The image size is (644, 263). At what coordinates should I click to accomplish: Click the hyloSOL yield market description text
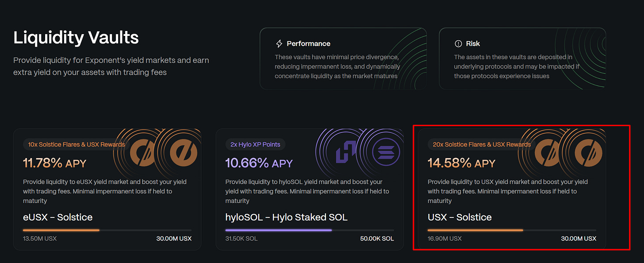[307, 191]
